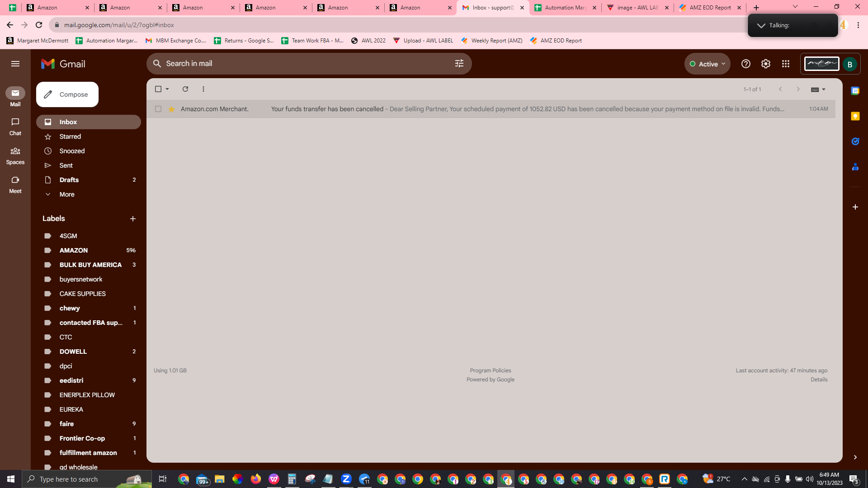Image resolution: width=868 pixels, height=488 pixels.
Task: Open the Mail section in sidebar
Action: pyautogui.click(x=15, y=97)
